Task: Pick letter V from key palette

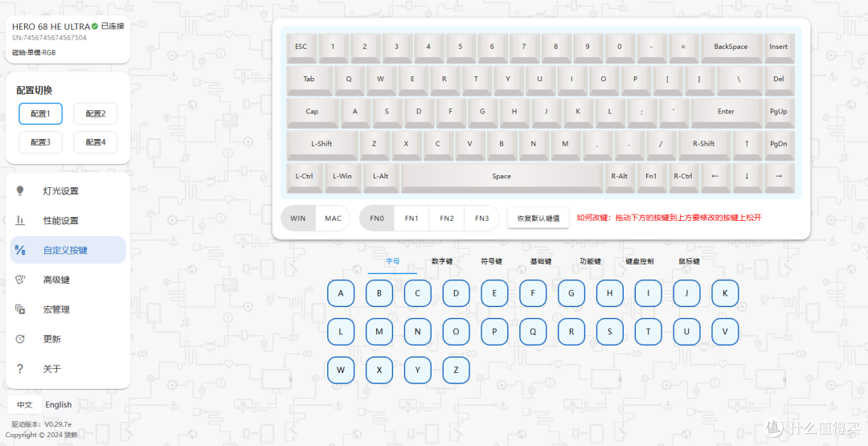Action: click(725, 332)
